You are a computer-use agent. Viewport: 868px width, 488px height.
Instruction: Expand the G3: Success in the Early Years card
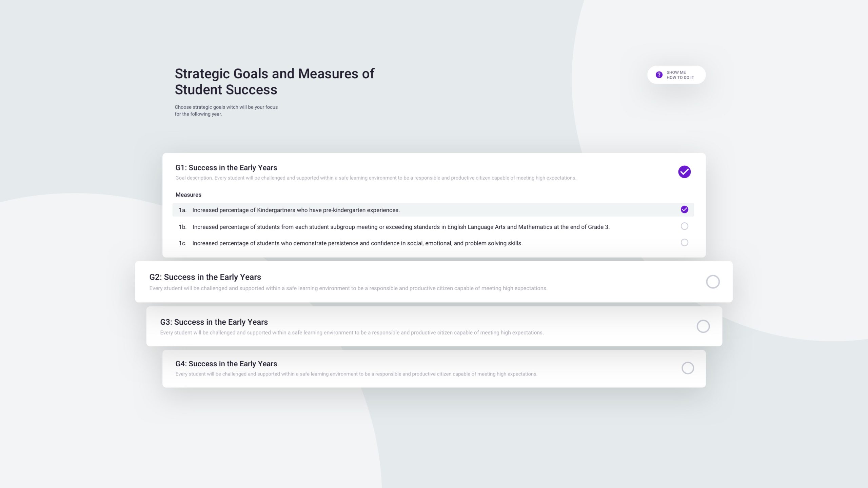pos(214,322)
